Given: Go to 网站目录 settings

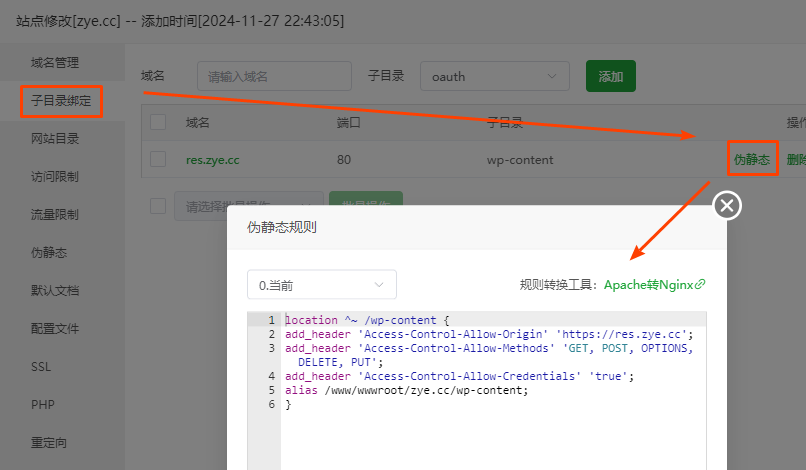Looking at the screenshot, I should click(x=55, y=138).
